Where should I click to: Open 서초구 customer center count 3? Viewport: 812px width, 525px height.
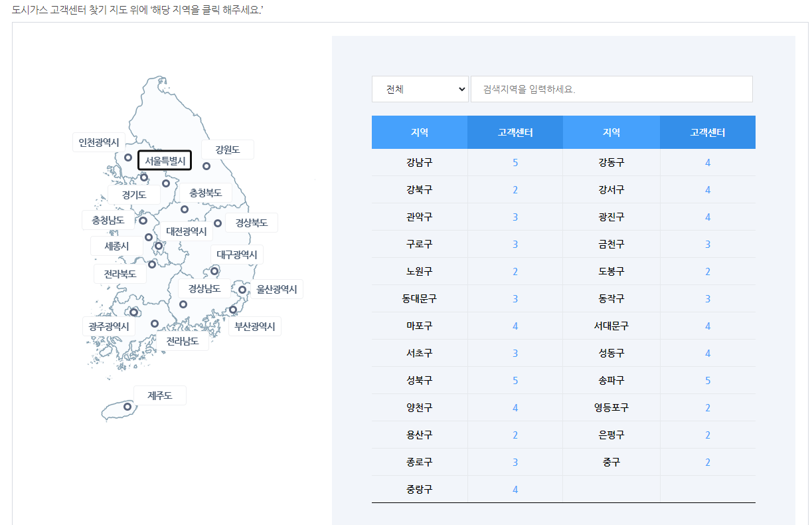pos(515,353)
